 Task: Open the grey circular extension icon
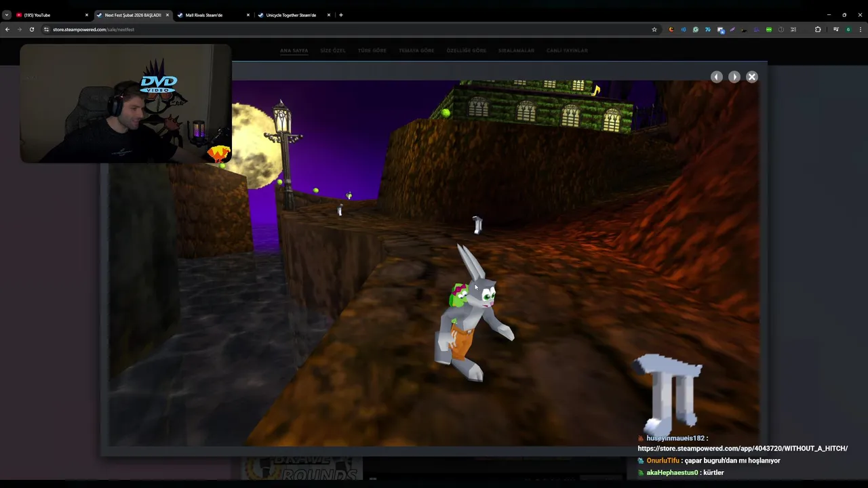pyautogui.click(x=781, y=29)
